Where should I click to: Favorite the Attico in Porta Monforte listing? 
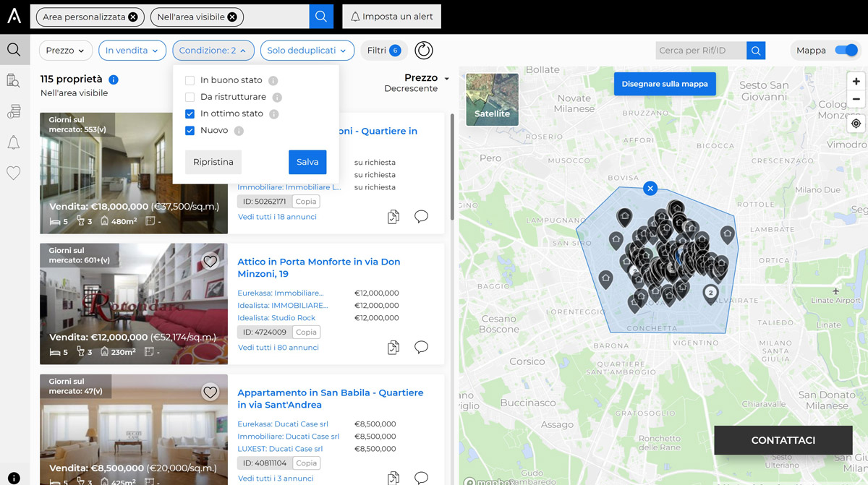(210, 262)
